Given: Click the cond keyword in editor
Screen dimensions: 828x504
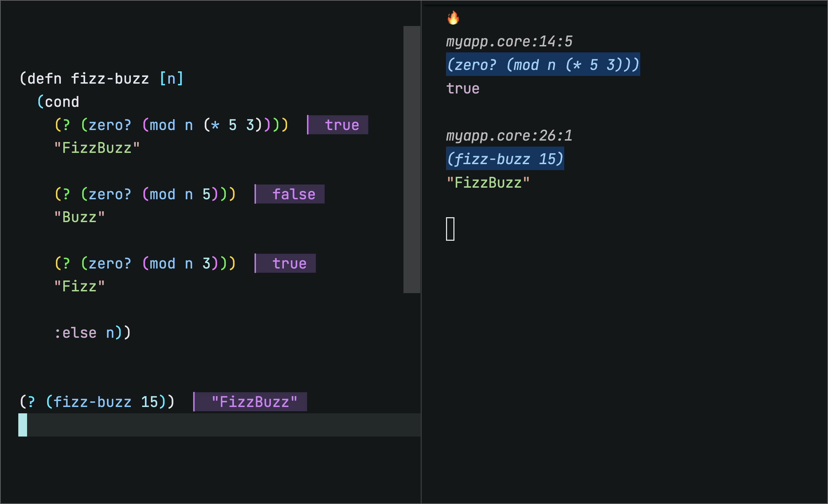Looking at the screenshot, I should tap(62, 102).
